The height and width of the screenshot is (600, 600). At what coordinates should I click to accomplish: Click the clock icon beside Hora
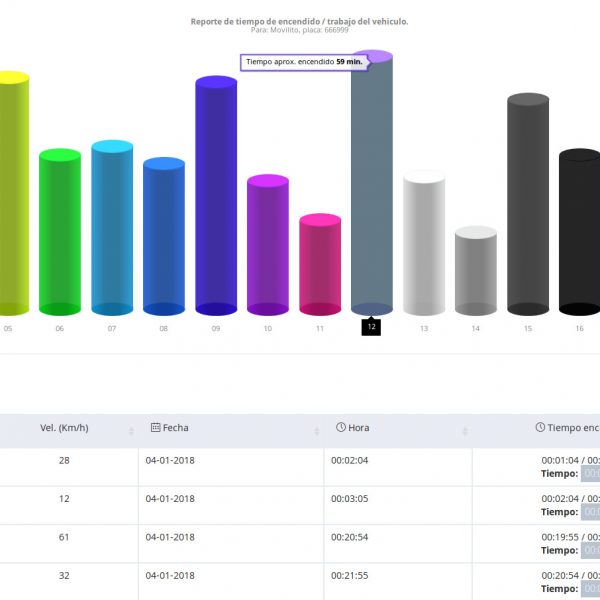click(341, 428)
